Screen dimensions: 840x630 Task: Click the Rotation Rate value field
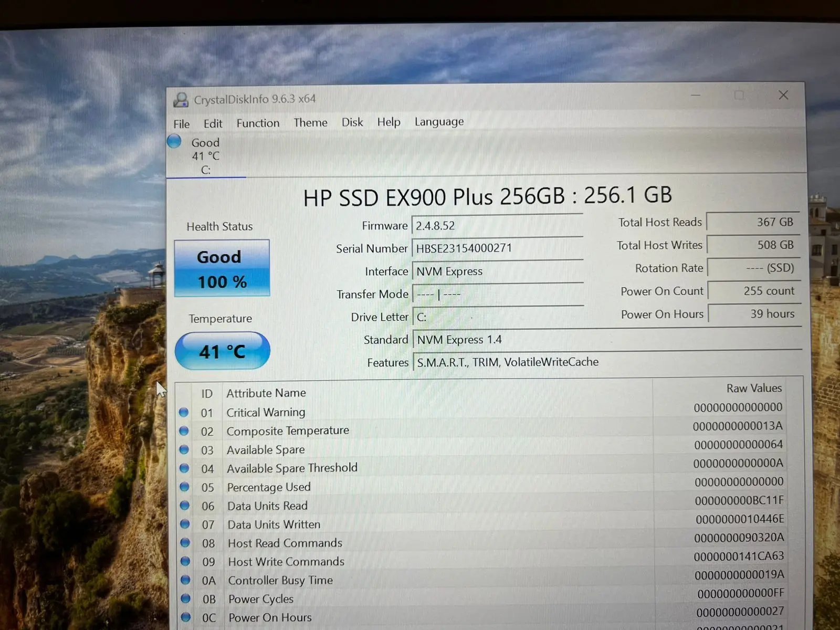point(754,268)
